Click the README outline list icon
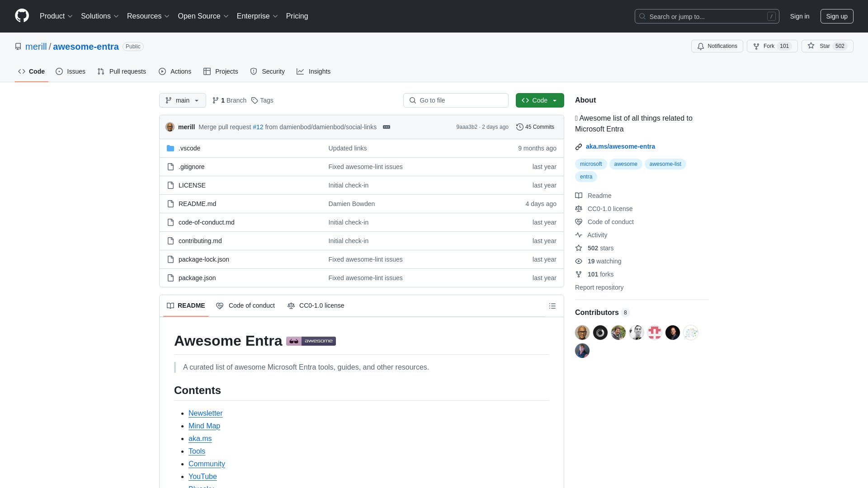The height and width of the screenshot is (488, 868). 552,306
